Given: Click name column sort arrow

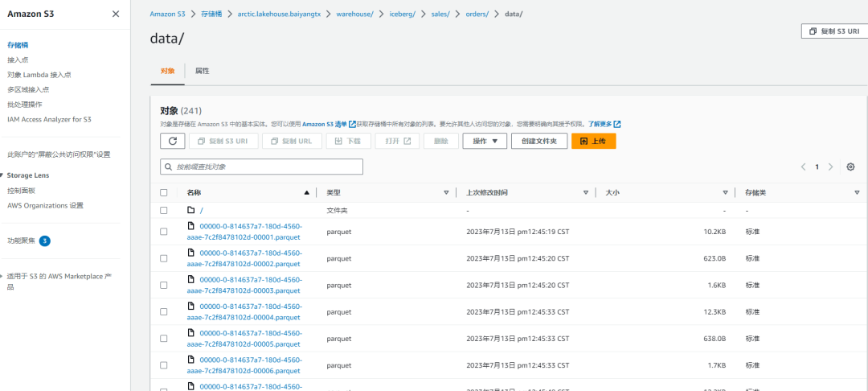Looking at the screenshot, I should (x=307, y=193).
